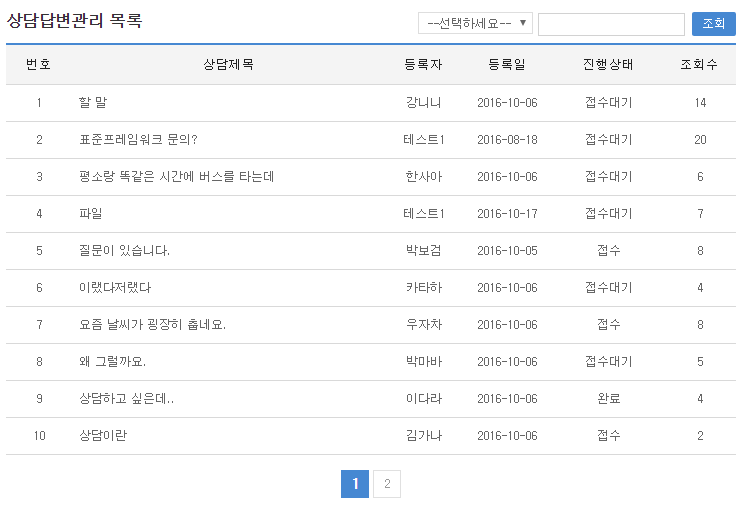Open the consultation titled '할 말'
747x506 pixels.
(x=92, y=103)
